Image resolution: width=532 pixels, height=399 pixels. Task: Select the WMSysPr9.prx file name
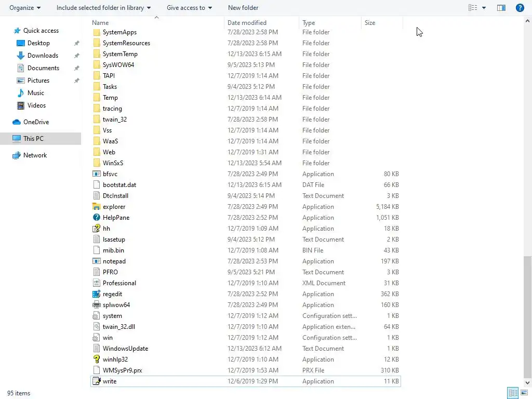(x=122, y=370)
